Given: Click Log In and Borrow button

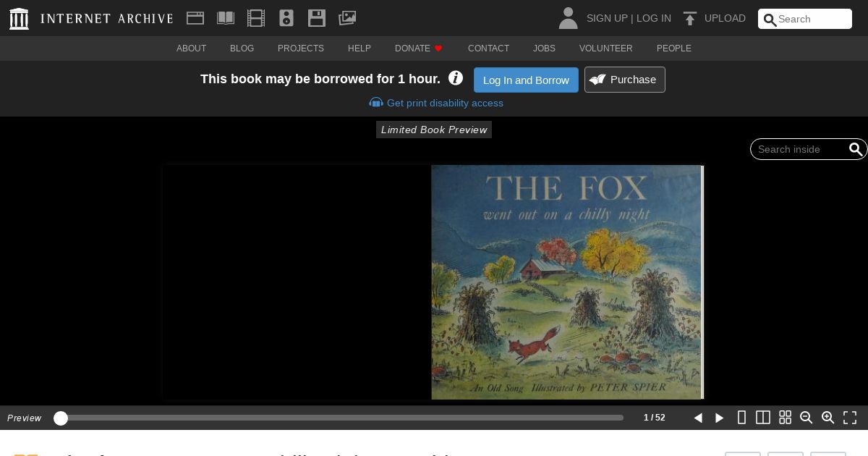Looking at the screenshot, I should [x=526, y=80].
